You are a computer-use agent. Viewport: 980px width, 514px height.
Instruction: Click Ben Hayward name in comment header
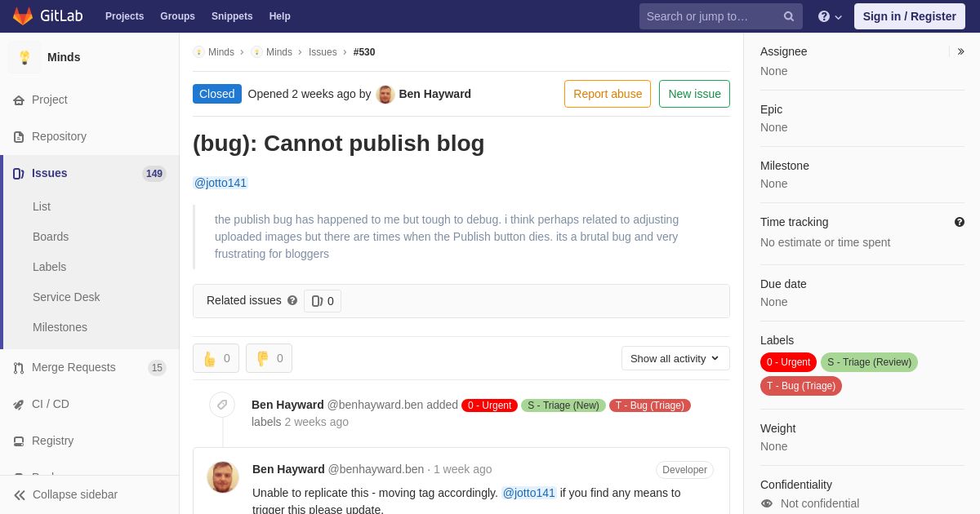[288, 469]
